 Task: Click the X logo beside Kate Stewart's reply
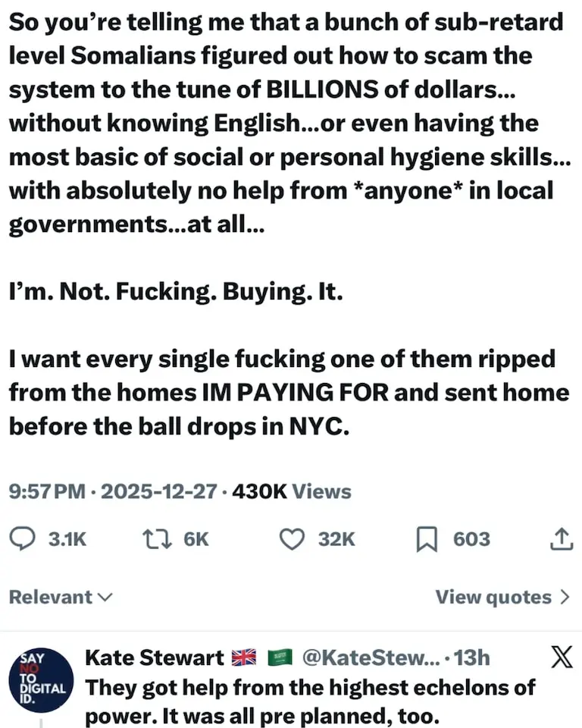click(560, 657)
